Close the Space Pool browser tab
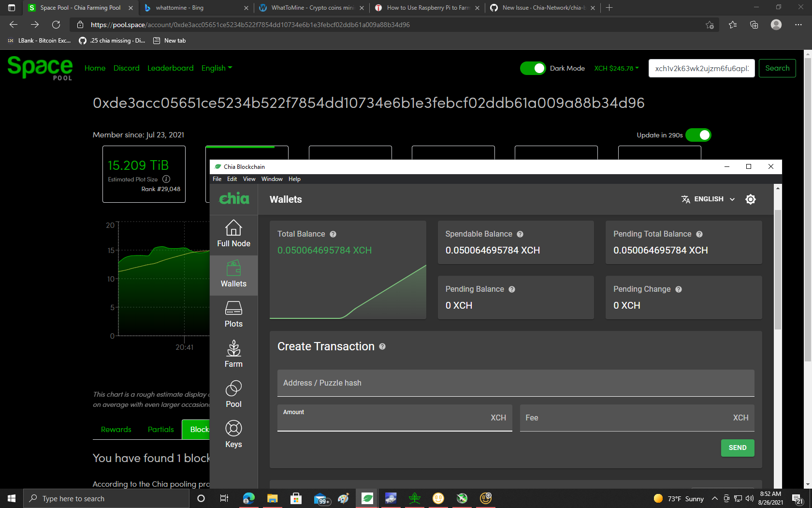Screen dimensions: 812x508 [130, 8]
